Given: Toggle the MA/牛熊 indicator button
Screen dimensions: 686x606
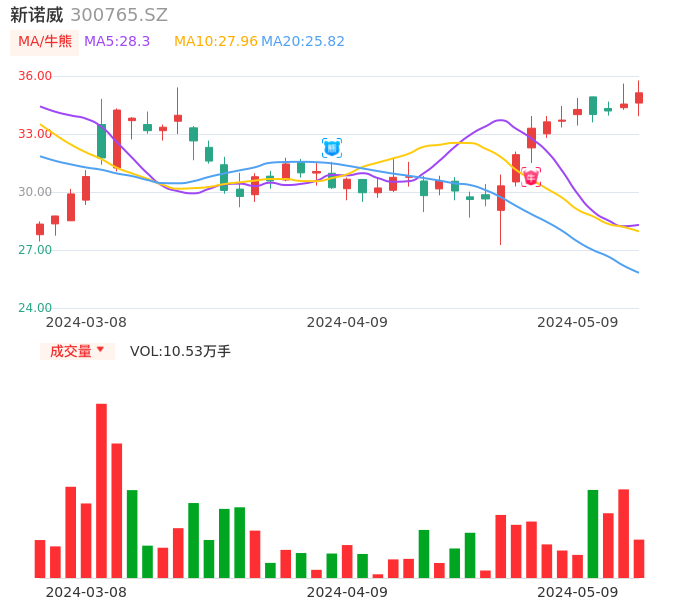Looking at the screenshot, I should (44, 41).
